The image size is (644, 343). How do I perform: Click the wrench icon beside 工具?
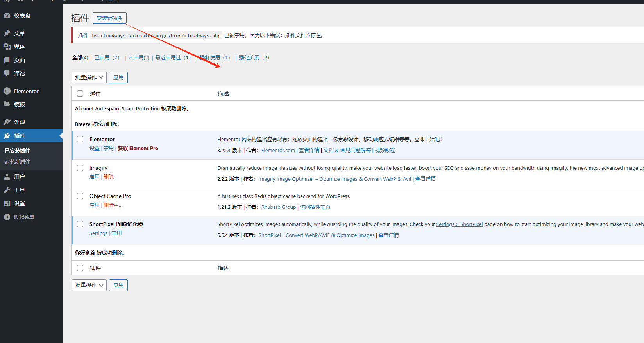7,190
